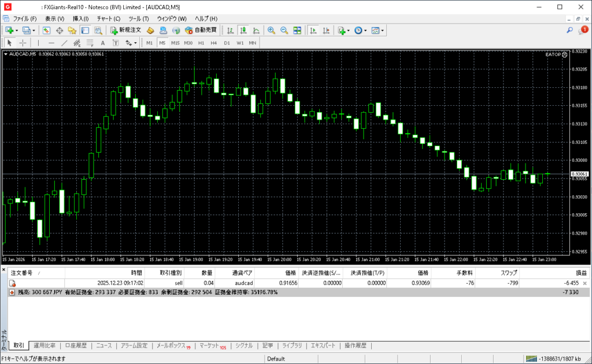This screenshot has height=364, width=592.
Task: Choose the vertical line drawing tool
Action: click(38, 43)
